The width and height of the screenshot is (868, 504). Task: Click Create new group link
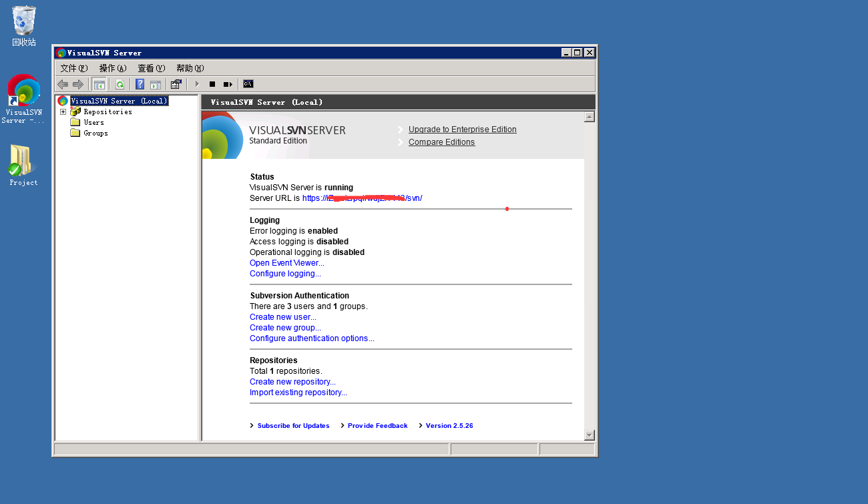click(x=285, y=328)
